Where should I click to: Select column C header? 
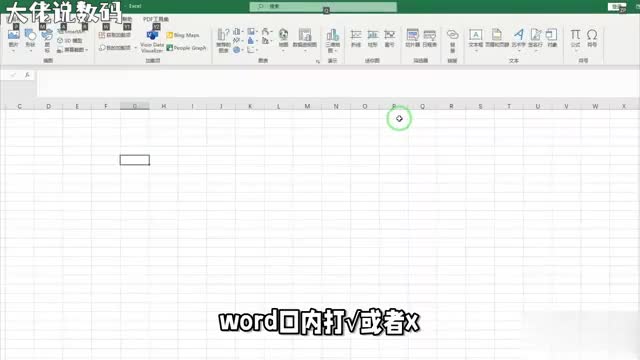click(x=20, y=106)
